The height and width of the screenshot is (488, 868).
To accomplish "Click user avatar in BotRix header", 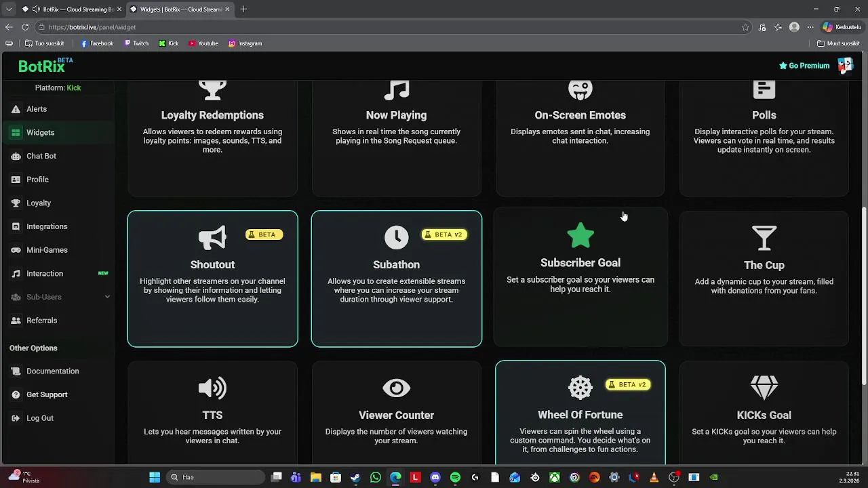I will point(846,66).
